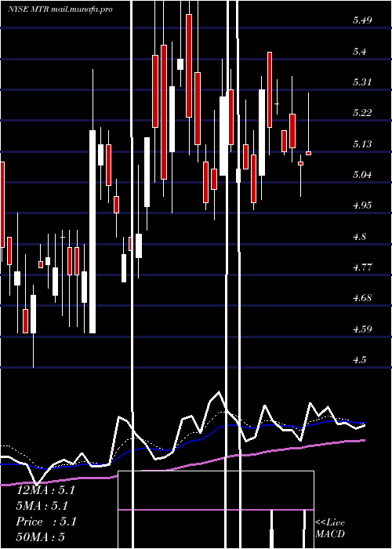Click the 50MA : 5 legend text
The width and height of the screenshot is (392, 549).
click(x=41, y=537)
